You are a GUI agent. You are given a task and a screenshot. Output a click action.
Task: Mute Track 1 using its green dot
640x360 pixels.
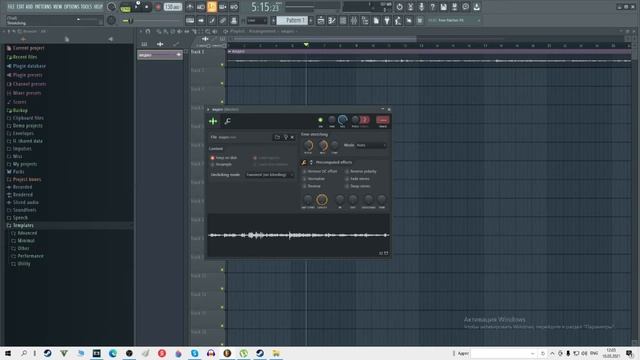click(x=222, y=64)
